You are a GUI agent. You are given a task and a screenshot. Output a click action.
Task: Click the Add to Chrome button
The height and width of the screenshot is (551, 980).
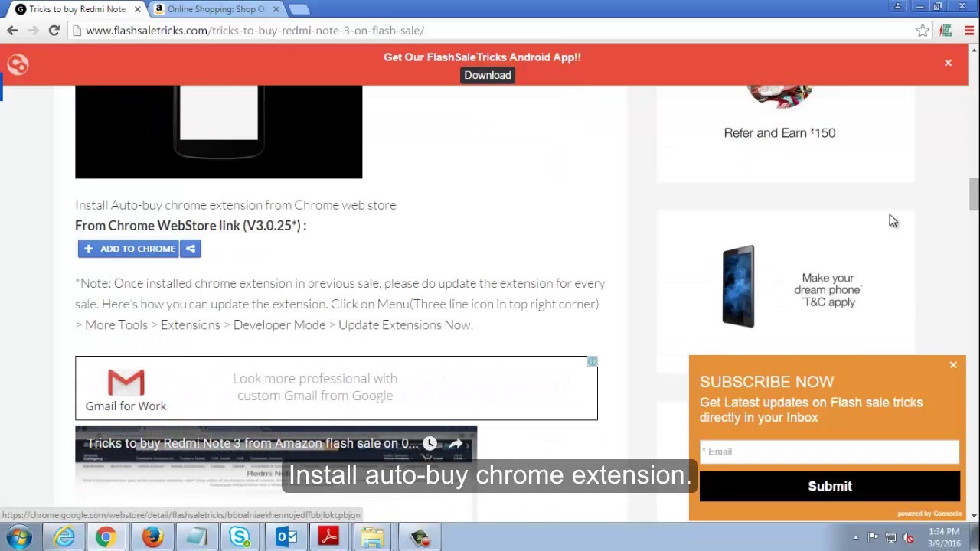tap(129, 249)
